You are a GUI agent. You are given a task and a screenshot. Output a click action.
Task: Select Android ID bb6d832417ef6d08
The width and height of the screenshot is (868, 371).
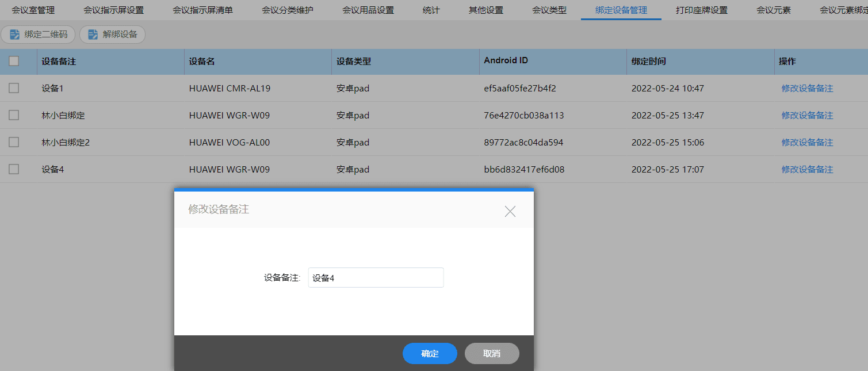tap(524, 170)
